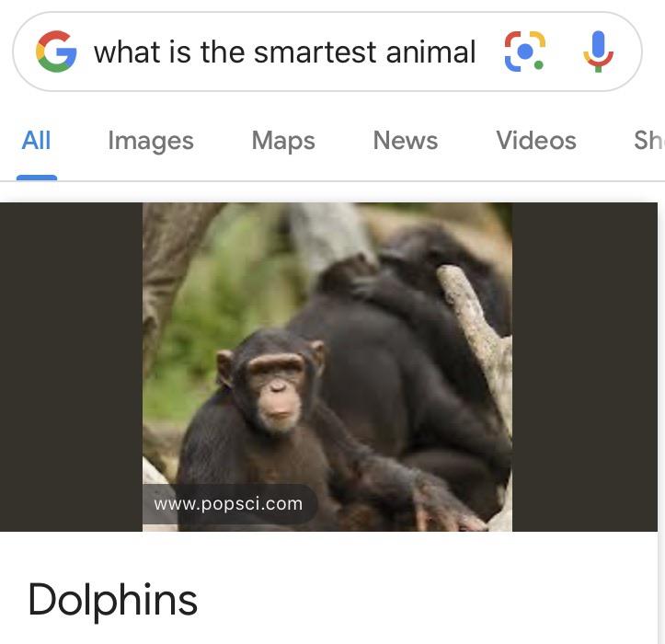Open the partially visible Shopping tab
This screenshot has width=665, height=644.
click(x=648, y=141)
